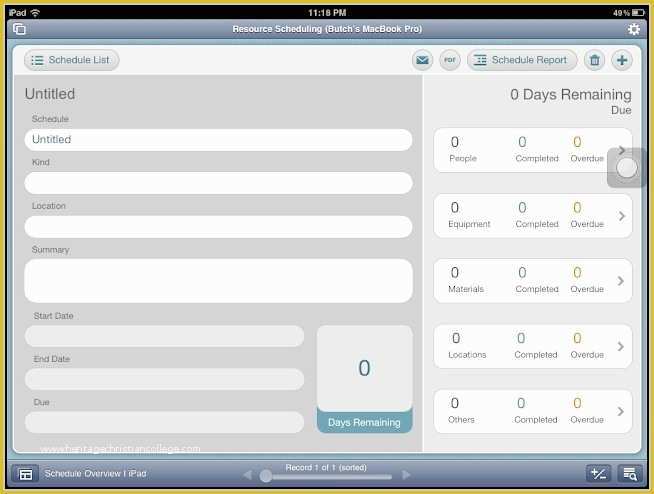The height and width of the screenshot is (494, 654).
Task: Tap the Schedule name field 'Untitled'
Action: pyautogui.click(x=218, y=140)
